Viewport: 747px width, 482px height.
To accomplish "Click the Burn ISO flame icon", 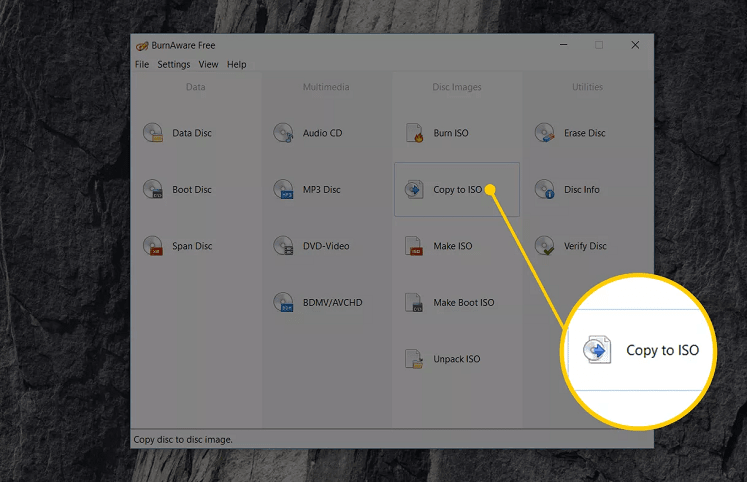I will [414, 133].
